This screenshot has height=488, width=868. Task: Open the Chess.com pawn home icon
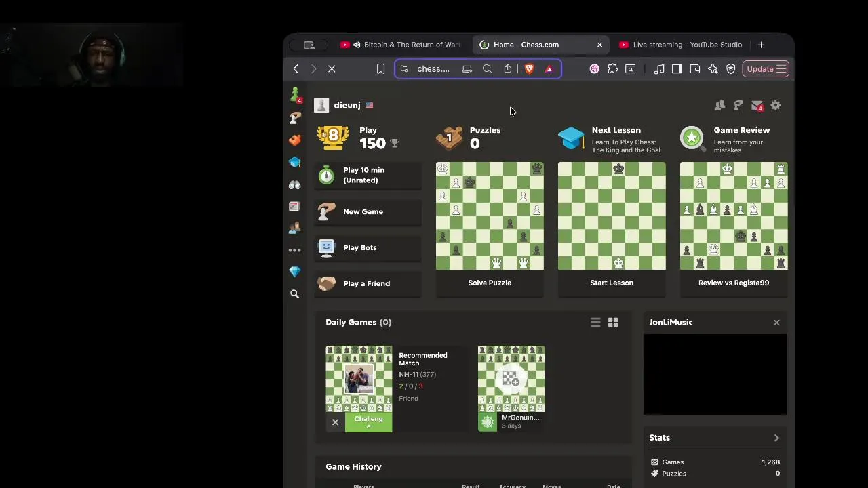tap(294, 94)
